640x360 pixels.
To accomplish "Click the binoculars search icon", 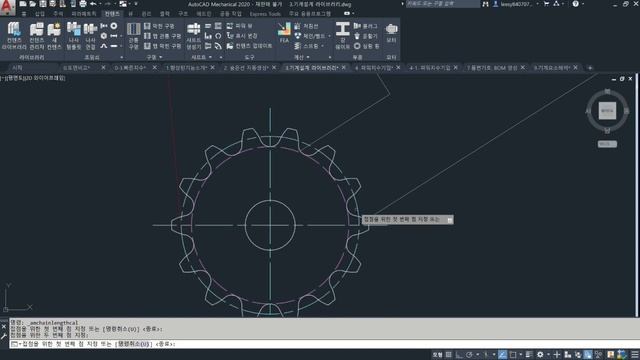I will [x=485, y=4].
